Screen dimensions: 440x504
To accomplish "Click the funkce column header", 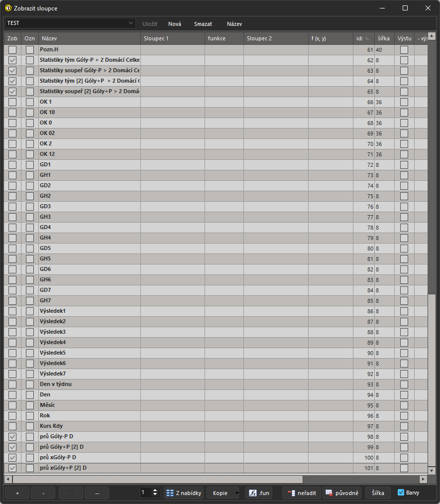I will [x=224, y=38].
